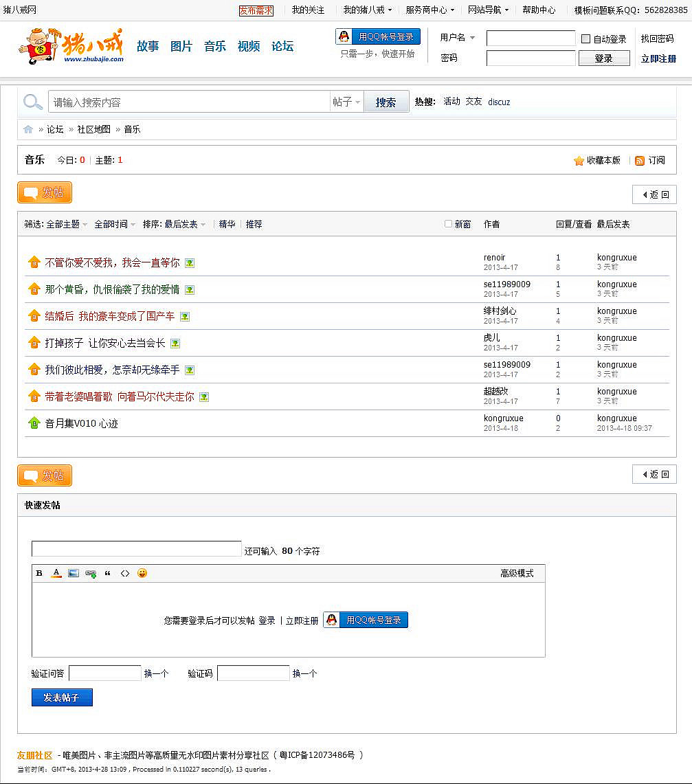Viewport: 692px width, 784px height.
Task: Click 验证问答 input field
Action: tap(105, 673)
